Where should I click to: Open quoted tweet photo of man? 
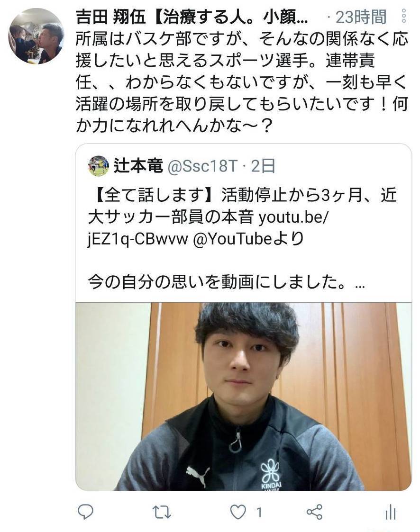[x=244, y=397]
